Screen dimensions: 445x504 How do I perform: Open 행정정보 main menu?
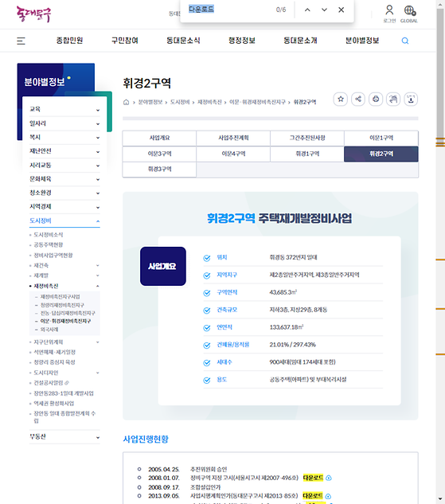[x=242, y=41]
